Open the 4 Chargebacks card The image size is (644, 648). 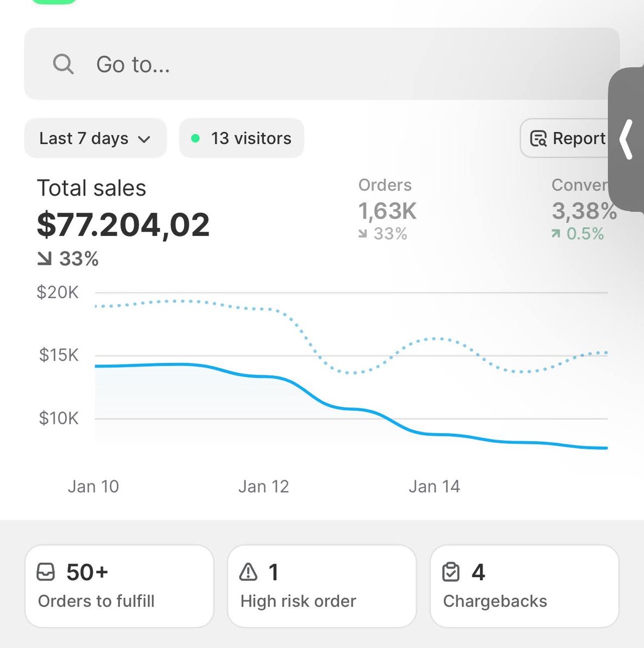pos(524,586)
